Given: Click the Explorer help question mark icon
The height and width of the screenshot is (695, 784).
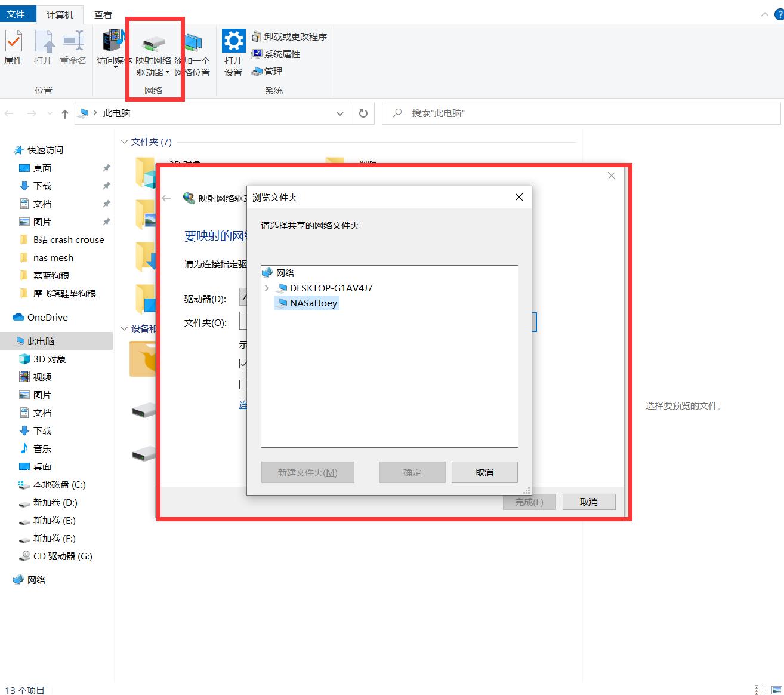Looking at the screenshot, I should coord(780,14).
